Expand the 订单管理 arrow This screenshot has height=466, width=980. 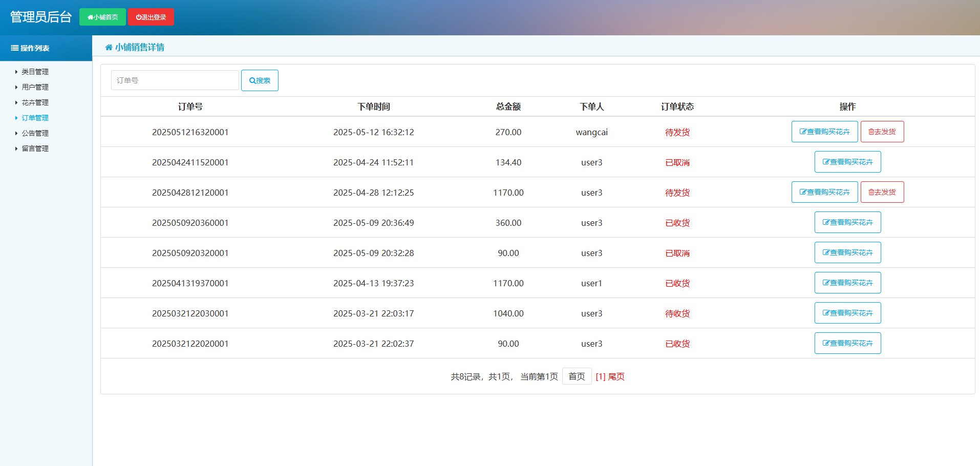(16, 118)
